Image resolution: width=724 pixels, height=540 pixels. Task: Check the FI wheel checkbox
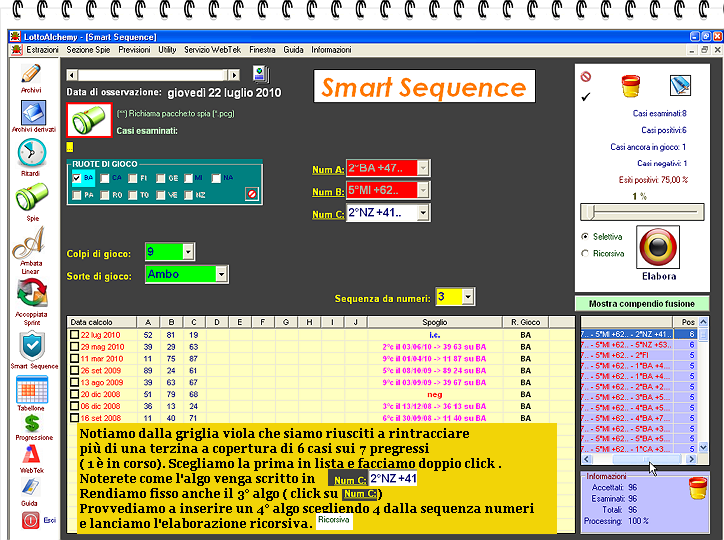click(133, 178)
